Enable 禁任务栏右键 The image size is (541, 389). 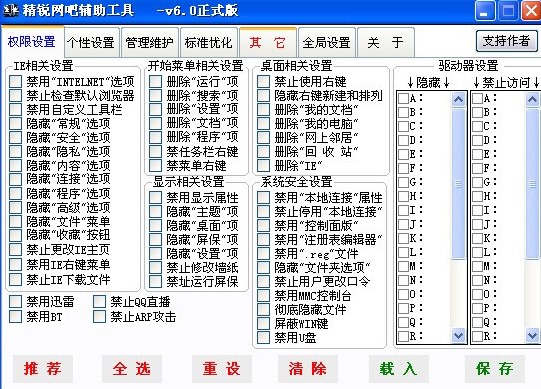pos(156,152)
